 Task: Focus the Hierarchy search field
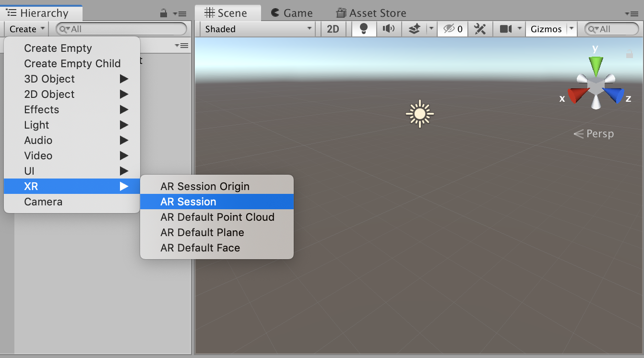coord(121,29)
